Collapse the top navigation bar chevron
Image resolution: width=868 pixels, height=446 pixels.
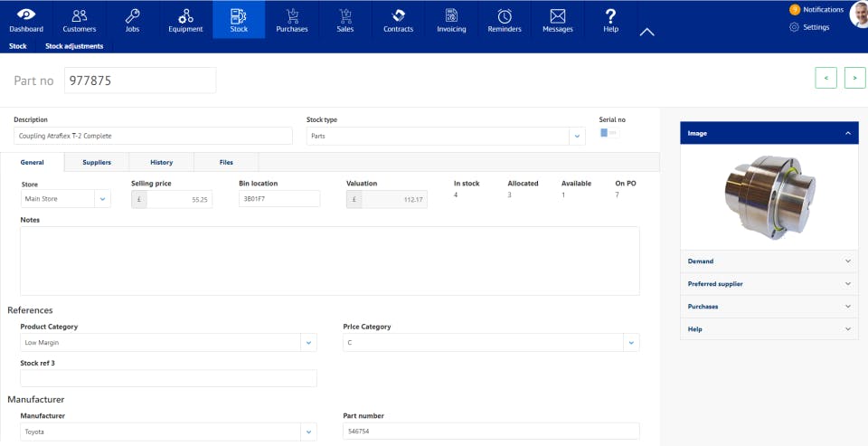[646, 33]
